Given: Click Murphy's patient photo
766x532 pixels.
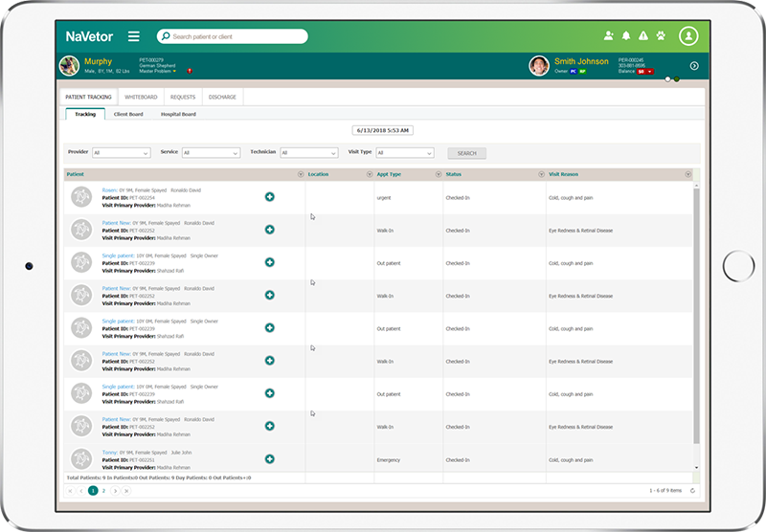Looking at the screenshot, I should pos(69,66).
